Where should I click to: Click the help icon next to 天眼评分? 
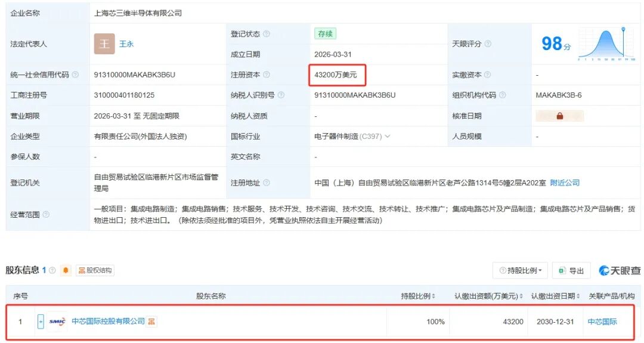(x=488, y=44)
